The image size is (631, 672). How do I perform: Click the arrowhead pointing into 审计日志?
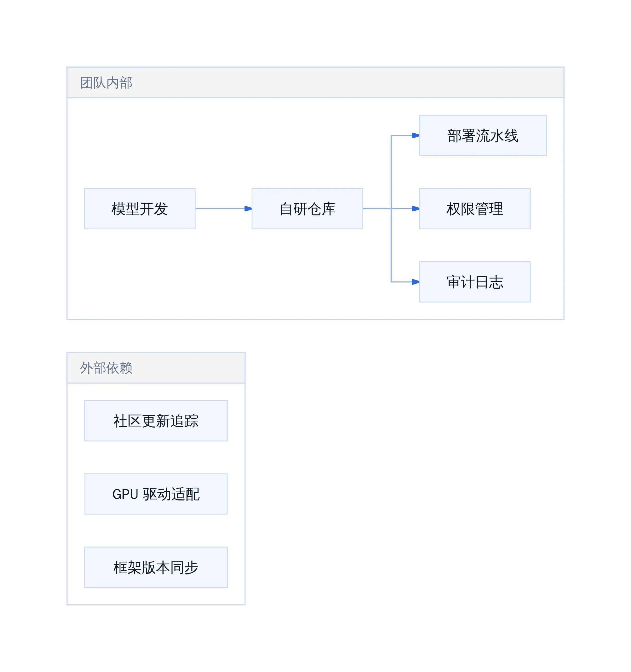[x=415, y=282]
